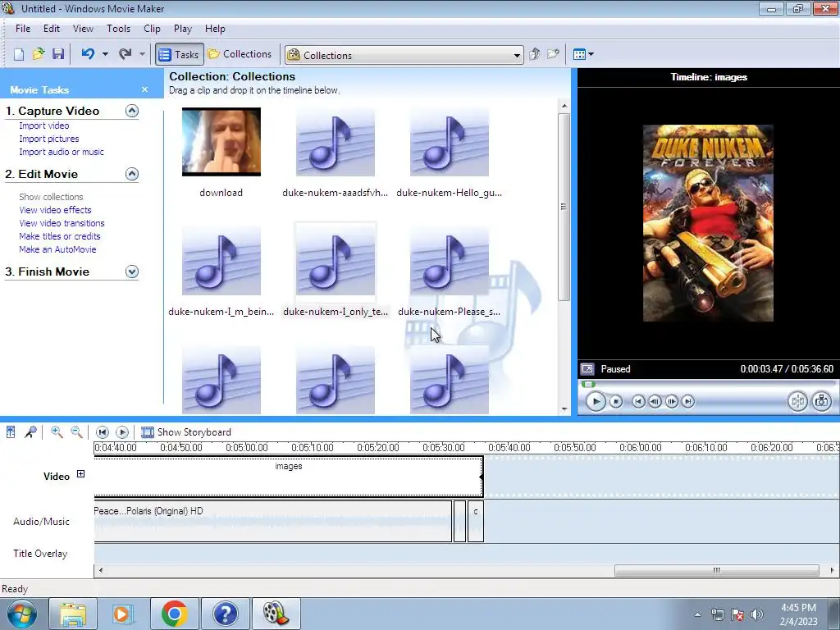This screenshot has width=840, height=630.
Task: Click collection scrollbar up arrow
Action: pos(564,106)
